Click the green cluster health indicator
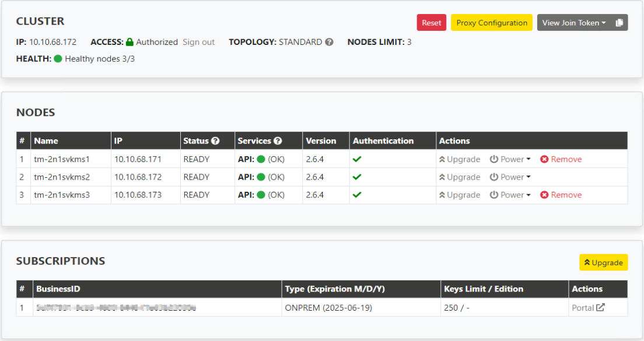644x341 pixels. pyautogui.click(x=58, y=59)
